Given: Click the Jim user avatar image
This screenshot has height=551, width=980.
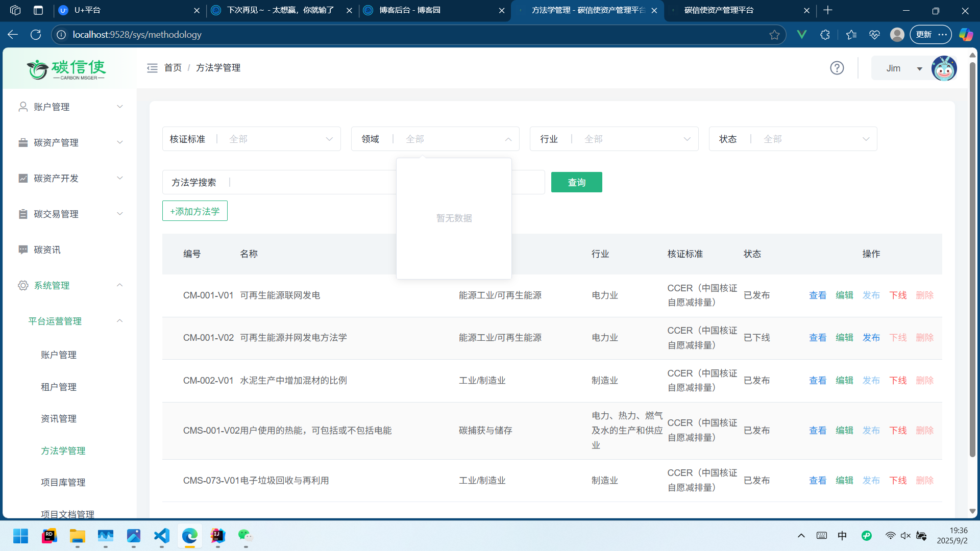Looking at the screenshot, I should pos(943,68).
